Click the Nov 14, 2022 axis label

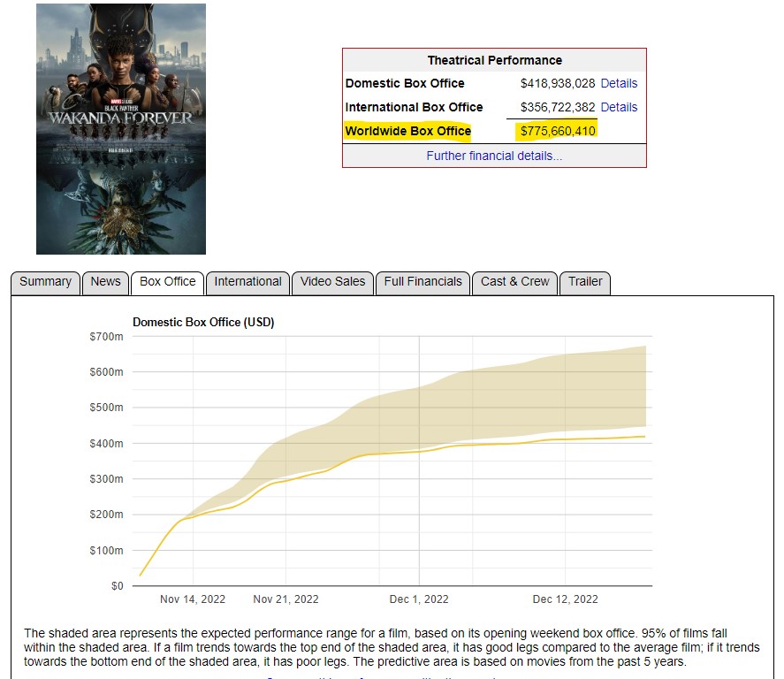tap(193, 599)
